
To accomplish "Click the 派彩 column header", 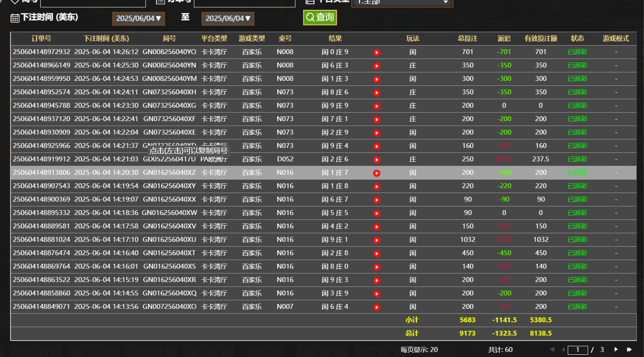I will tap(504, 38).
